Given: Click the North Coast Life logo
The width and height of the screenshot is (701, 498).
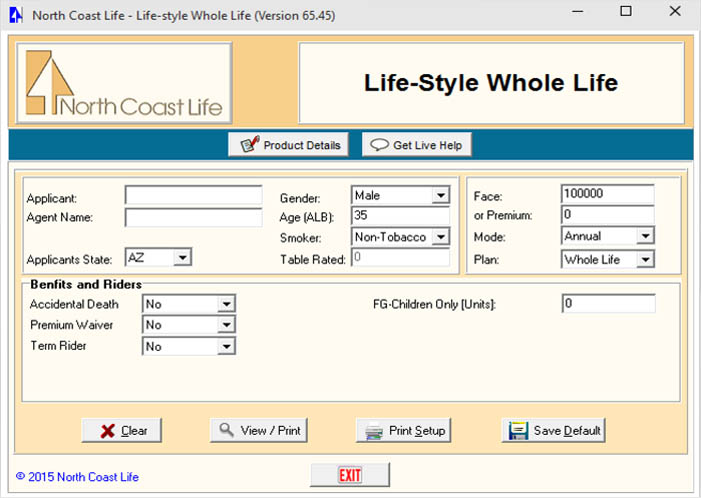Looking at the screenshot, I should (124, 83).
